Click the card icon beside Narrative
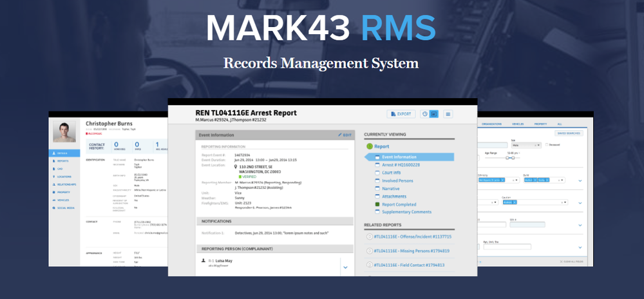The height and width of the screenshot is (299, 644). [x=377, y=189]
